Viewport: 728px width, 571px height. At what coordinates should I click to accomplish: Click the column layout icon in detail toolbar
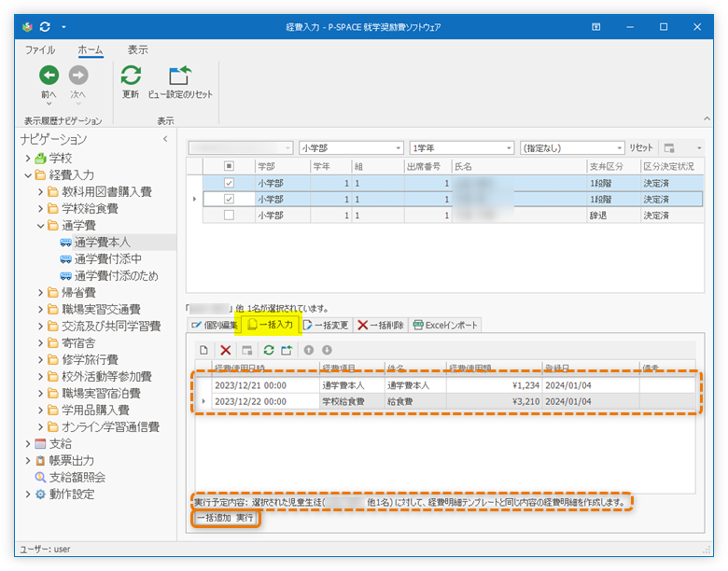coord(247,350)
